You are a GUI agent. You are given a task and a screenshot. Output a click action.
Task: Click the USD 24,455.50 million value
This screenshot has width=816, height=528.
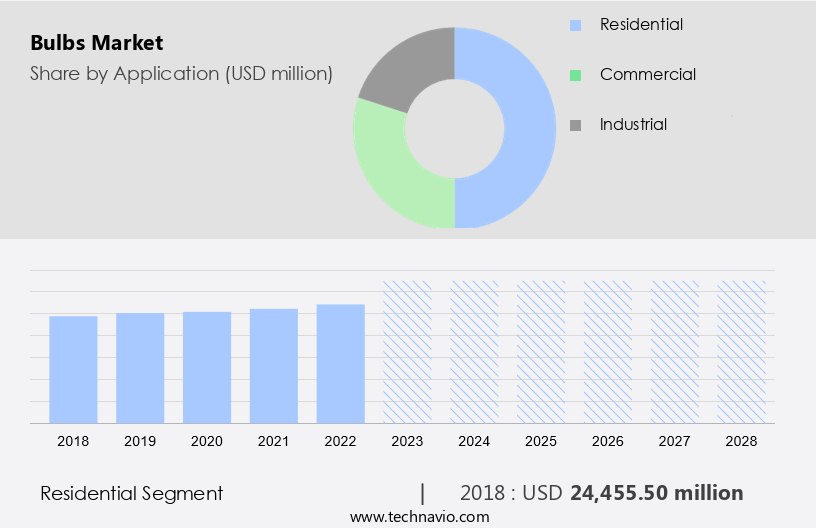point(656,493)
